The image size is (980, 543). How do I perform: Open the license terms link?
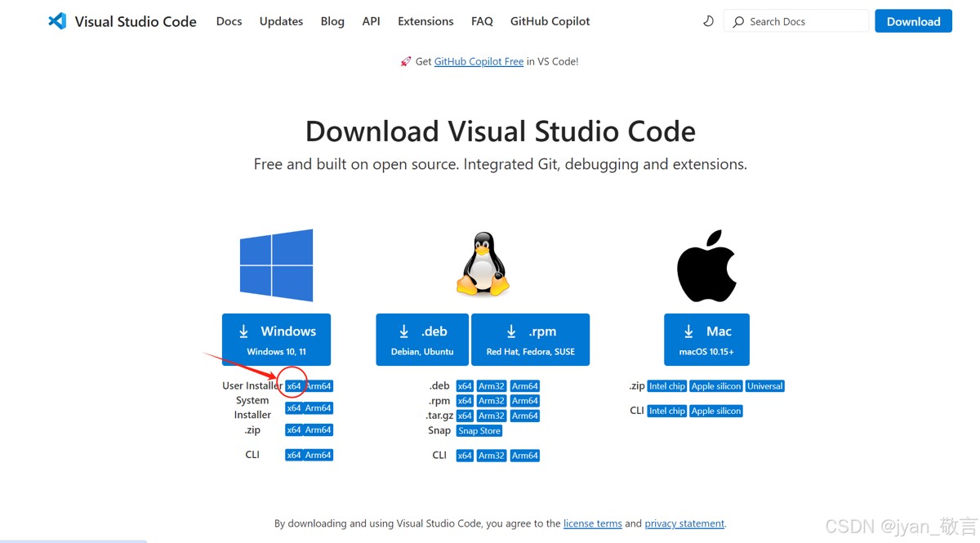(592, 523)
